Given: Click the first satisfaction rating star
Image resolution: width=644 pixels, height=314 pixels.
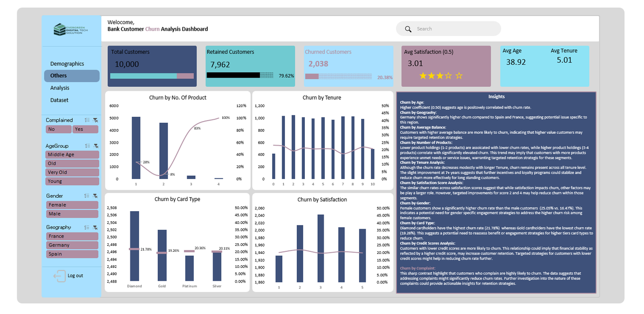Looking at the screenshot, I should click(423, 76).
